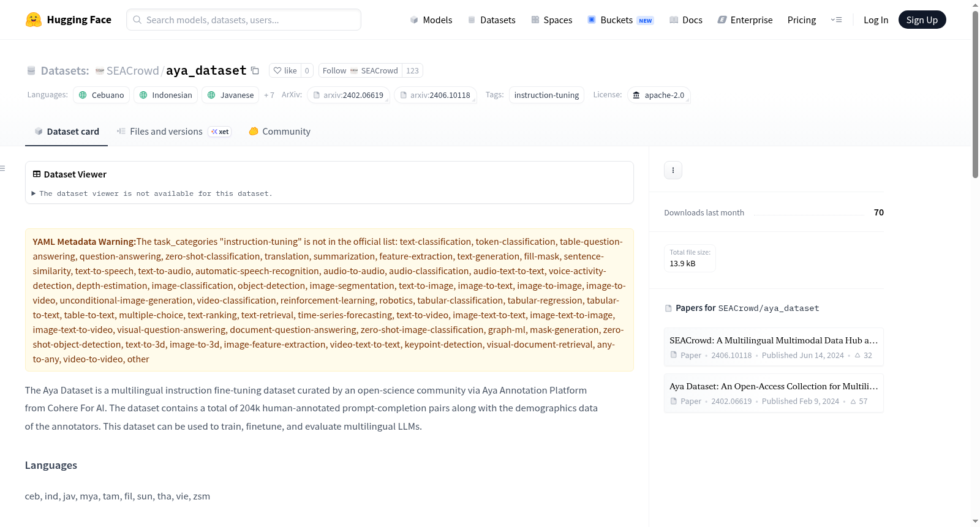
Task: Click the upvote triangle on the SEACrowd paper
Action: (x=858, y=355)
